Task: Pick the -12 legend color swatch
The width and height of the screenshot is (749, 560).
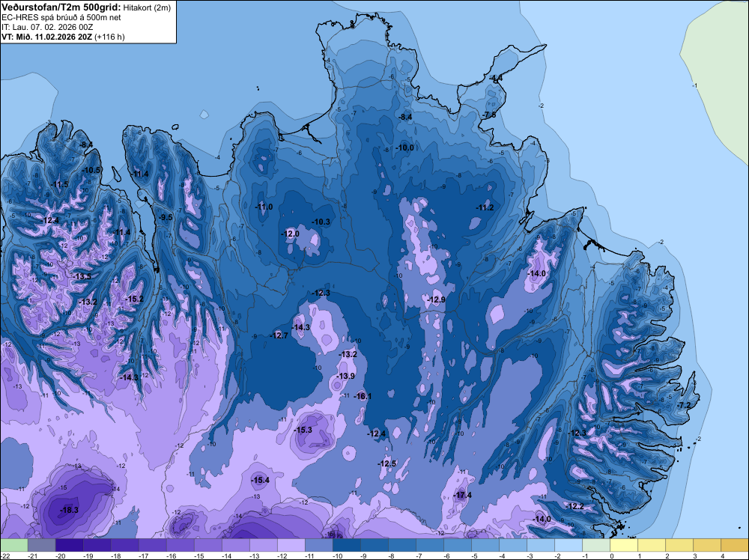Action: point(291,545)
